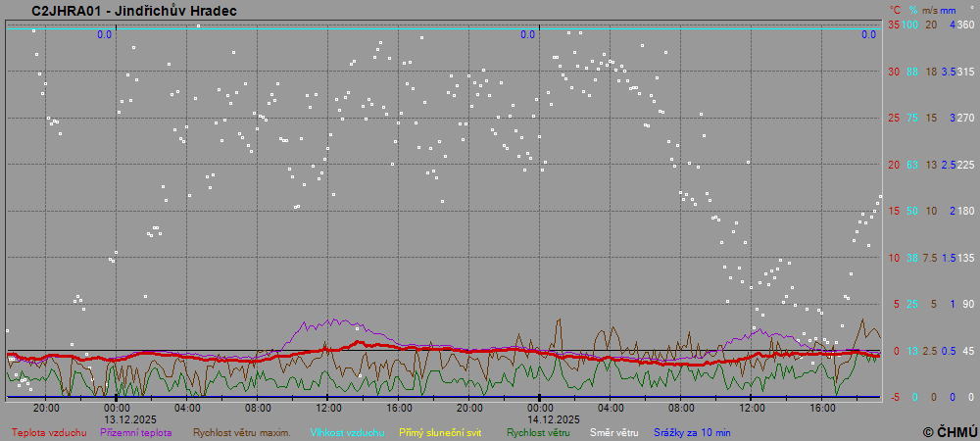Click the white Směr větru legend label
Image resolution: width=980 pixels, height=441 pixels.
pos(613,431)
